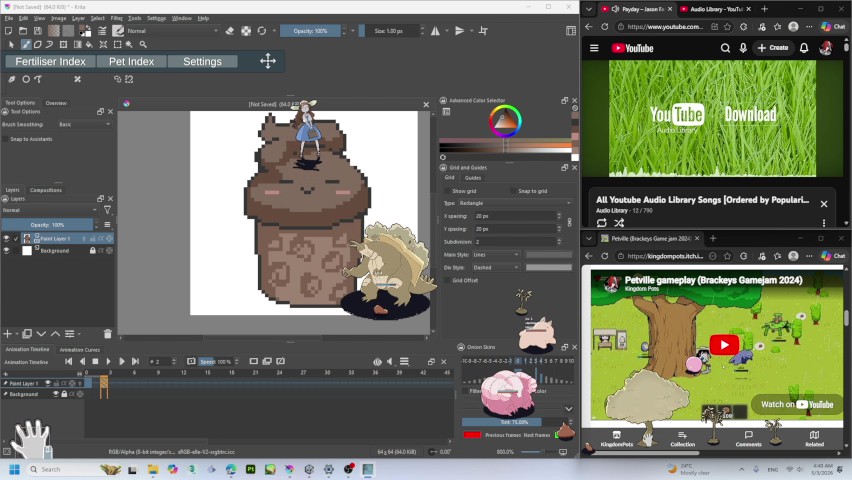Screen dimensions: 852x480
Task: Open Div Style Dashed dropdown
Action: [496, 267]
